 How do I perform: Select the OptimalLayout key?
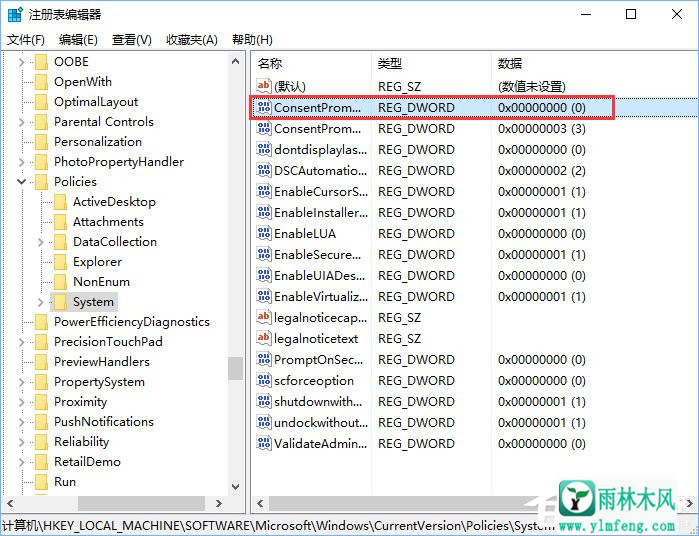[x=96, y=102]
